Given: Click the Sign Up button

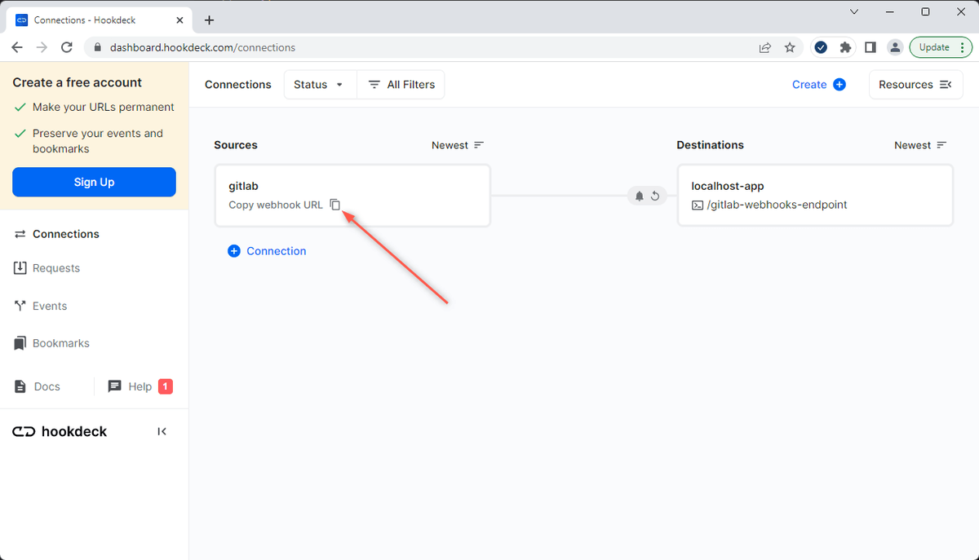Looking at the screenshot, I should tap(94, 182).
